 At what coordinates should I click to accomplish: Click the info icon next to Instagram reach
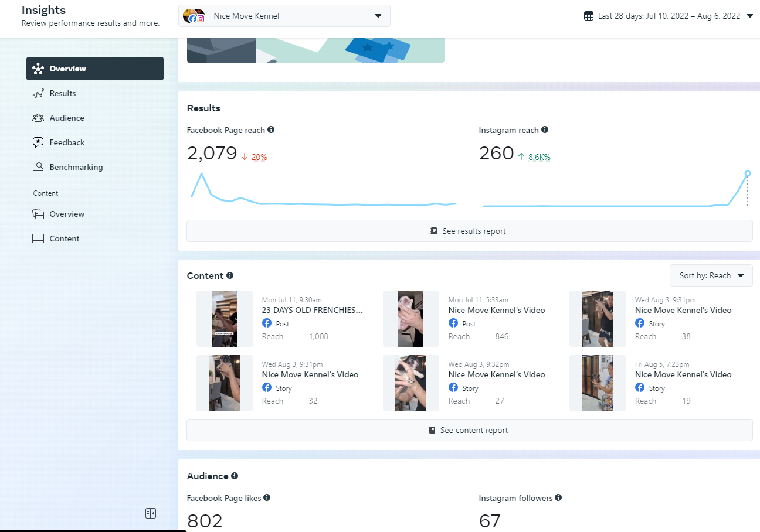click(x=545, y=129)
